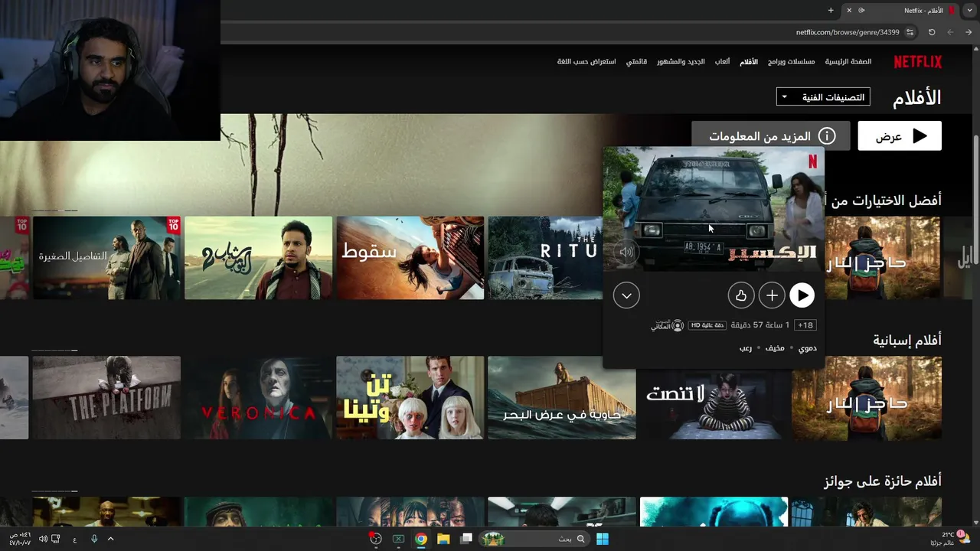This screenshot has width=980, height=551.
Task: Open الجديد والمشهور in the Netflix nav
Action: pyautogui.click(x=681, y=61)
